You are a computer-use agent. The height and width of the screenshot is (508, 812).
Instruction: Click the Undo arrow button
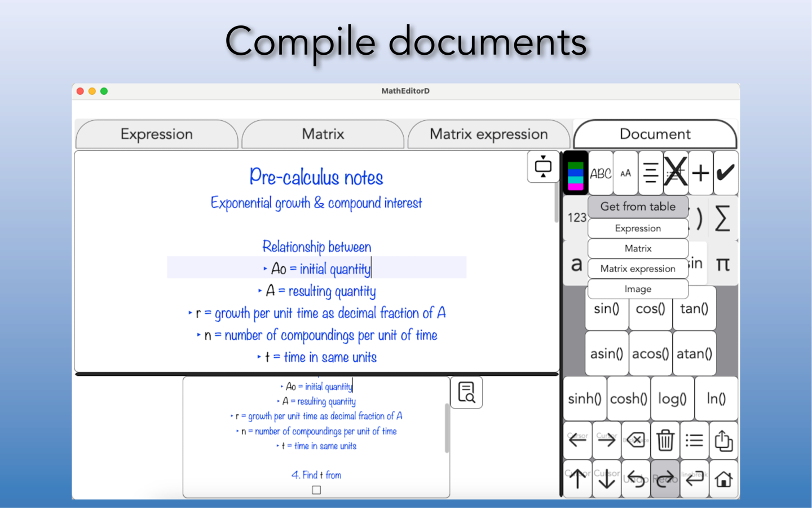[x=636, y=479]
